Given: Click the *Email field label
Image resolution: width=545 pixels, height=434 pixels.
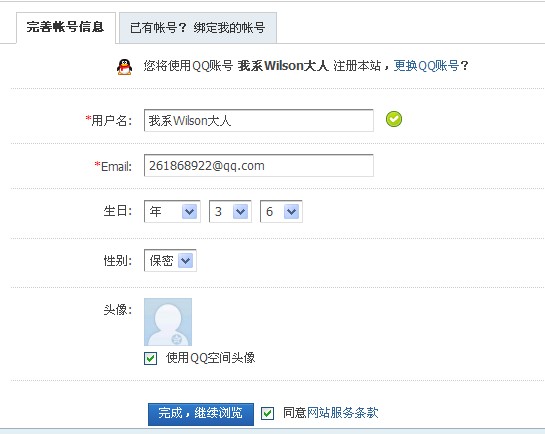Looking at the screenshot, I should pos(113,166).
